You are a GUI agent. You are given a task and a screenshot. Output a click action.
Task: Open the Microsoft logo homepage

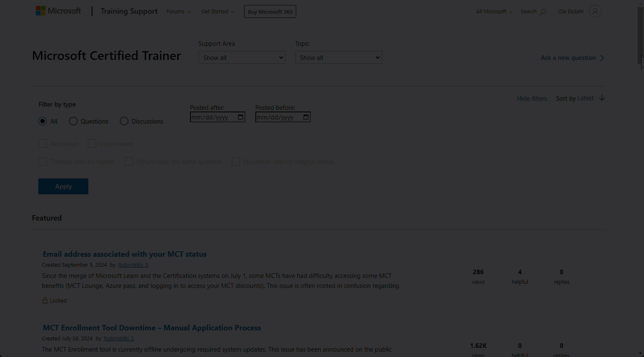(x=58, y=11)
